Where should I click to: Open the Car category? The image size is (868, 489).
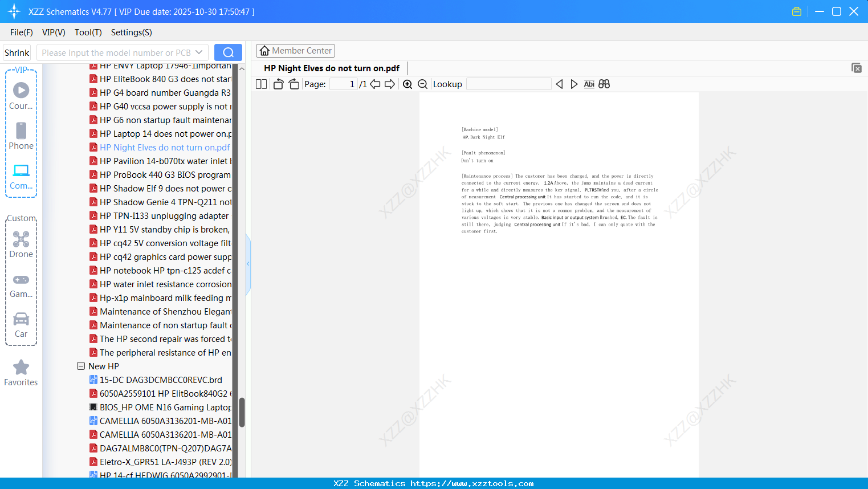tap(21, 325)
